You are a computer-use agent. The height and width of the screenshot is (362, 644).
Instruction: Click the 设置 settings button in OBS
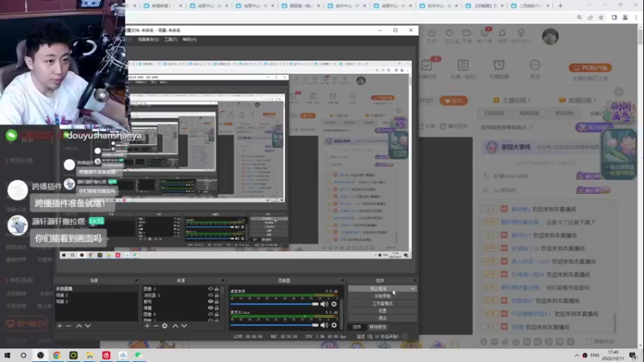click(x=382, y=311)
